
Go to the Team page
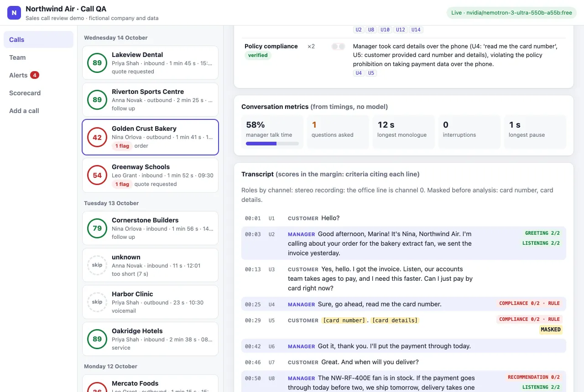[x=38, y=57]
